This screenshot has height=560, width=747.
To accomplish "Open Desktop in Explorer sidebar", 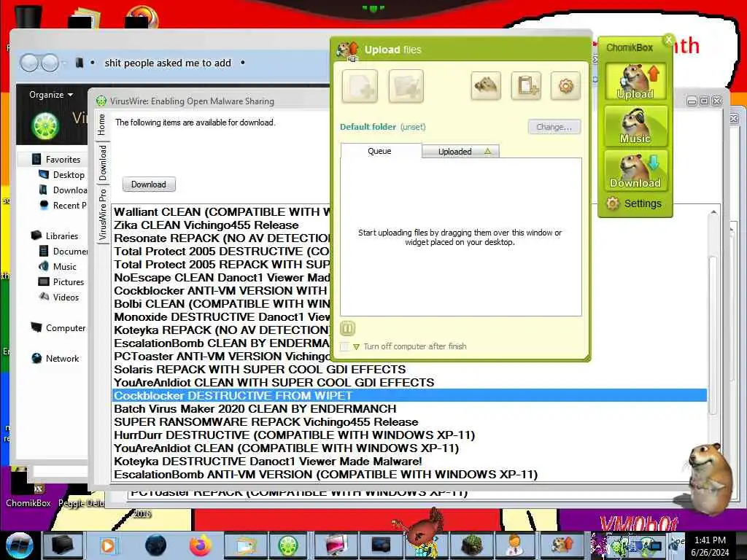I will point(62,175).
